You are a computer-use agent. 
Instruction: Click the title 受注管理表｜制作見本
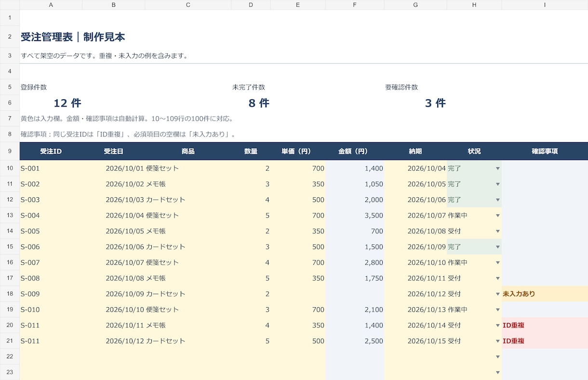pos(73,37)
